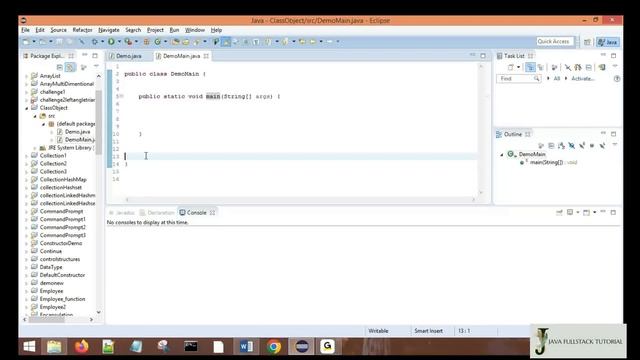The width and height of the screenshot is (640, 360).
Task: Open Windows Start button
Action: (x=29, y=347)
